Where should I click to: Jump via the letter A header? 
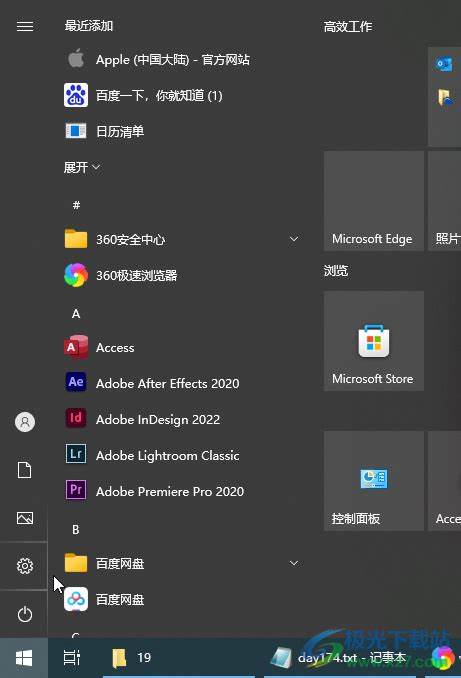(x=76, y=313)
